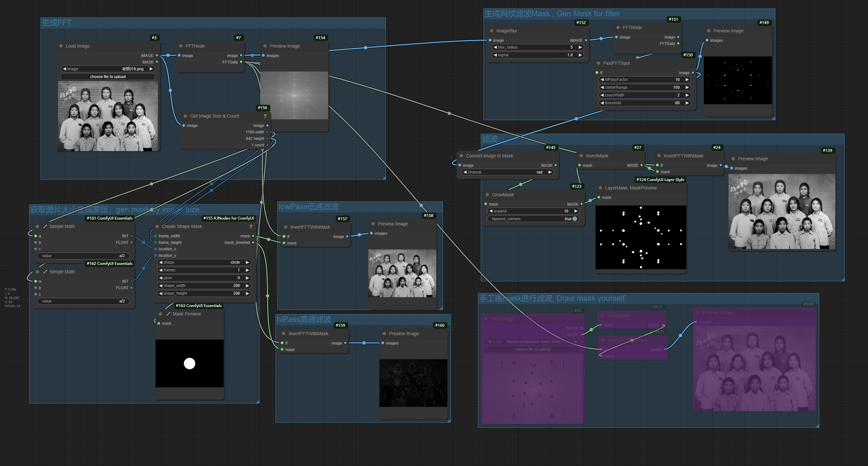Collapse the FindFFTSpot node via its title dot
The image size is (868, 466).
coord(598,63)
